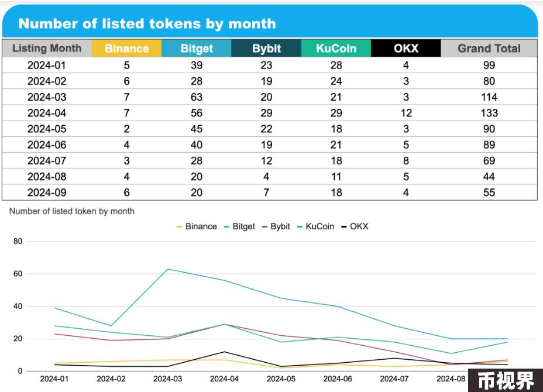Screen dimensions: 543x392
Task: Select the 2024-01 row label in the table
Action: click(x=47, y=65)
